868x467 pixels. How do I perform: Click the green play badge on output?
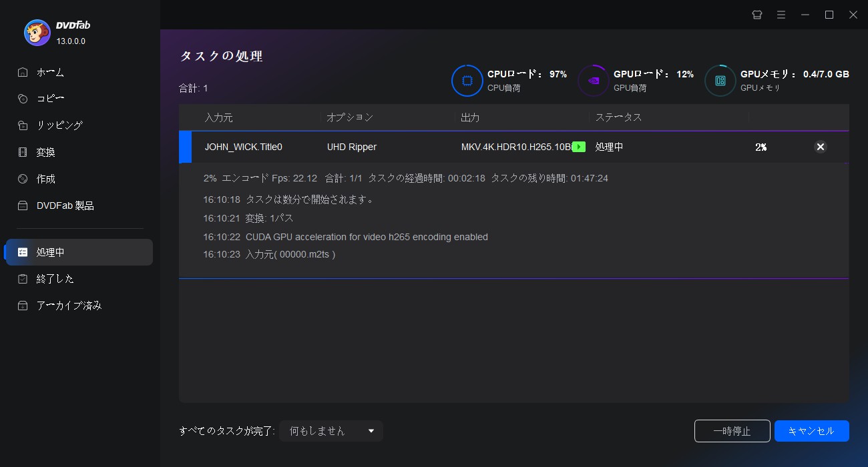tap(579, 147)
